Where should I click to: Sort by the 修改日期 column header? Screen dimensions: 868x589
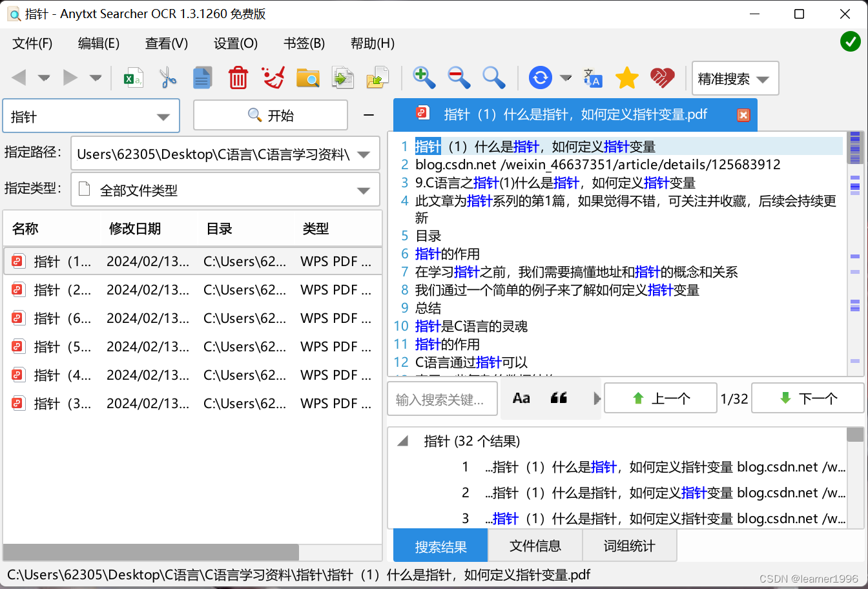(149, 228)
